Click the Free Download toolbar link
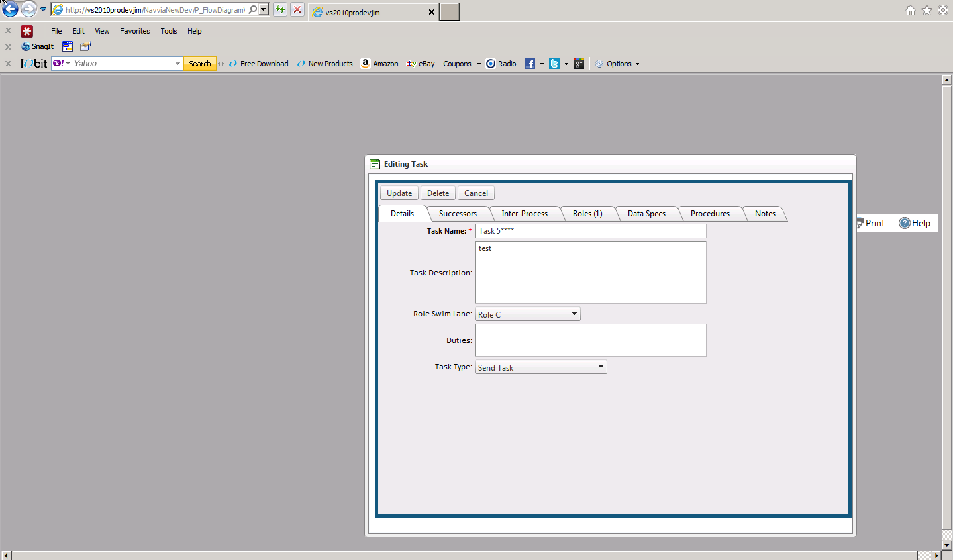The image size is (953, 560). coord(259,64)
